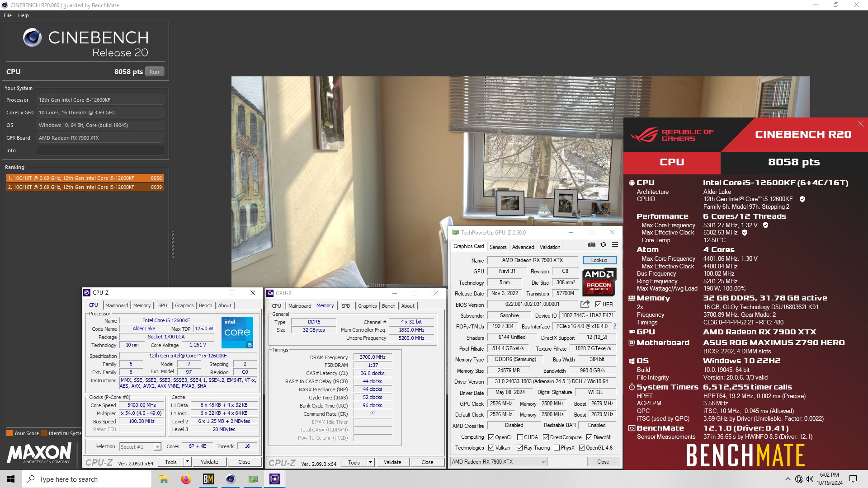
Task: Click the Identical System legend swatch
Action: point(44,433)
